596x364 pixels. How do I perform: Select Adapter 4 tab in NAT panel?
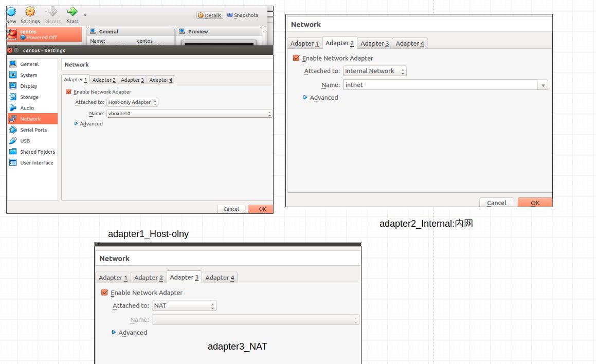220,278
